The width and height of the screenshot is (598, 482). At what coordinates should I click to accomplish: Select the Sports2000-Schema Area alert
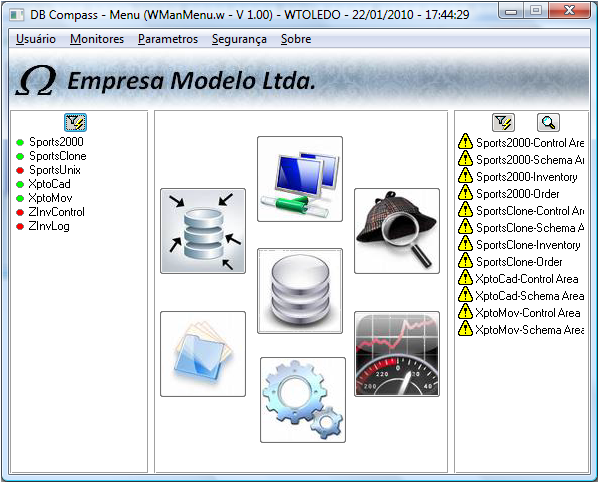tap(530, 160)
